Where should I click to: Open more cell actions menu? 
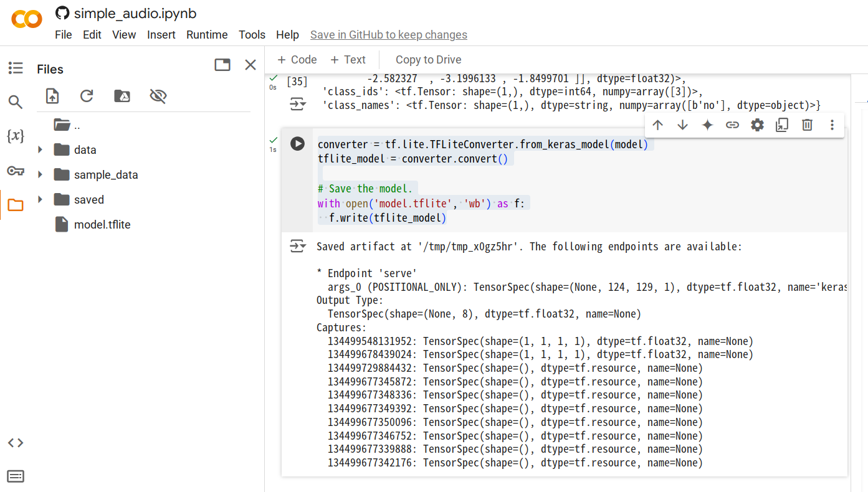pos(832,125)
